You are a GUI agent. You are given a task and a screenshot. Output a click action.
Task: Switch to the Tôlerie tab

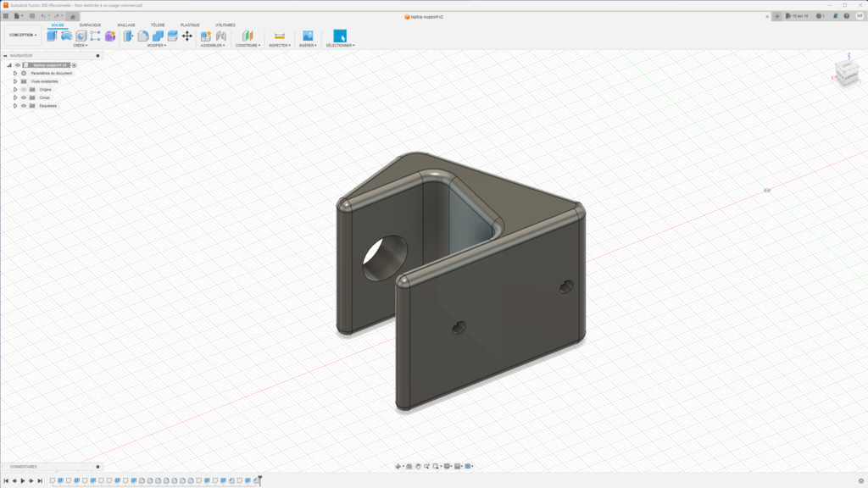coord(158,25)
